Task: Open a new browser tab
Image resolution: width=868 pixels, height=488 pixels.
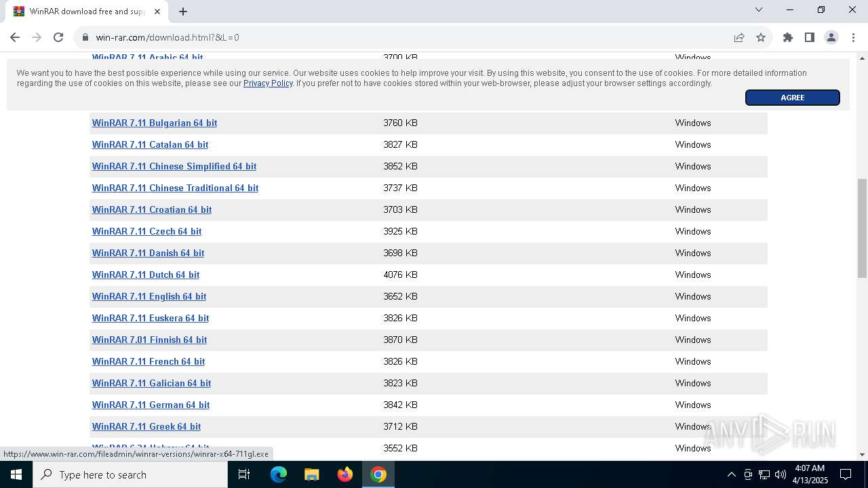Action: [183, 11]
